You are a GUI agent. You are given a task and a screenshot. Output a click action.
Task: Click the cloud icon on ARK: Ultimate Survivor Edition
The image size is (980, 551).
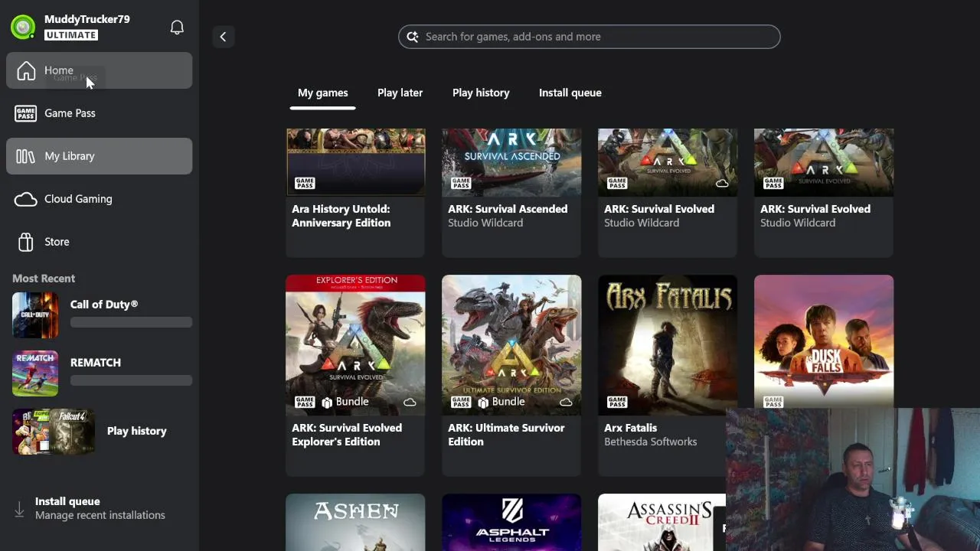tap(566, 402)
